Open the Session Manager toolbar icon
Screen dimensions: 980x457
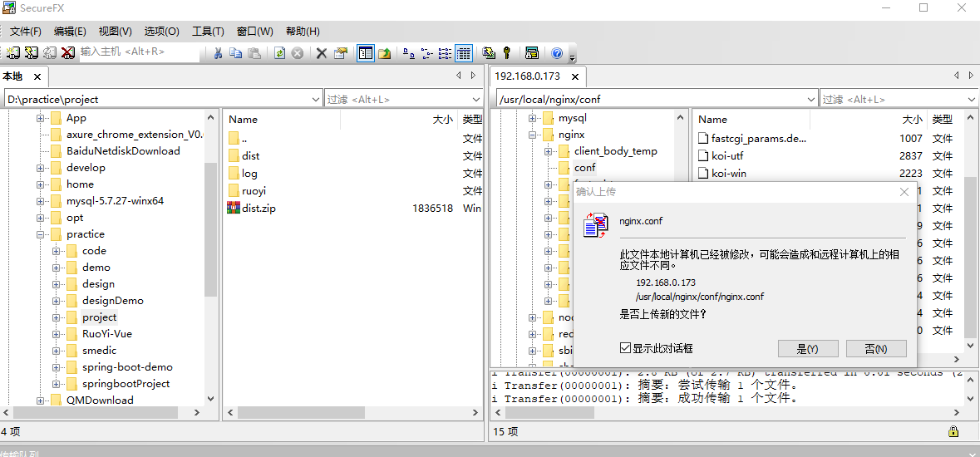[x=532, y=53]
